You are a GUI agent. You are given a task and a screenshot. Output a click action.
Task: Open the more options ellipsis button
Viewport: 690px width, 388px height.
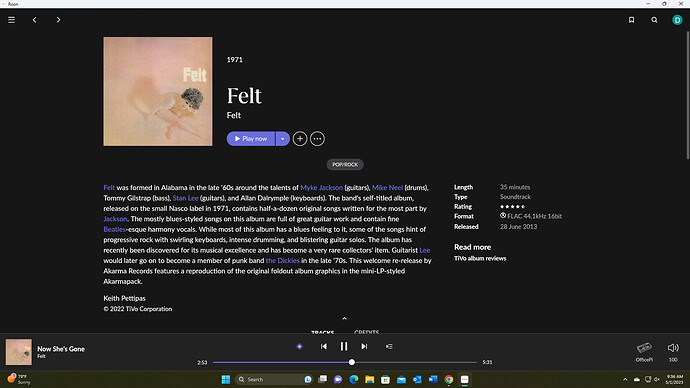coord(317,139)
